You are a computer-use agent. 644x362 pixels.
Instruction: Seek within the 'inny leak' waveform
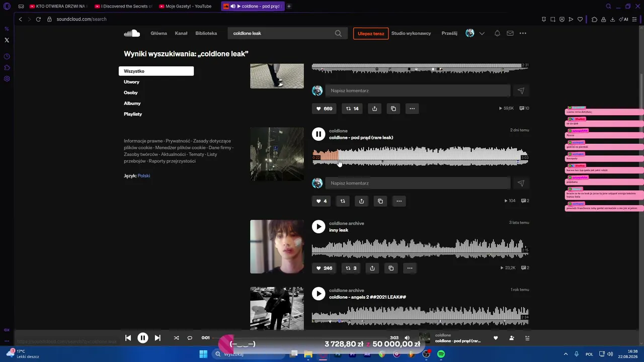420,248
